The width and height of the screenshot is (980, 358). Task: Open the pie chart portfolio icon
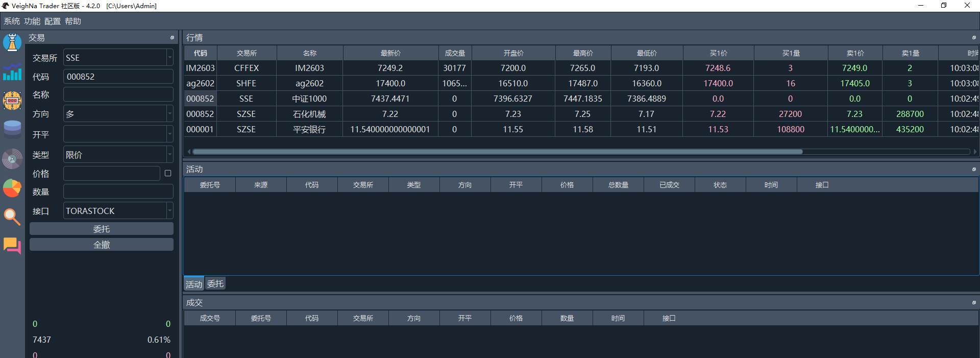(12, 188)
